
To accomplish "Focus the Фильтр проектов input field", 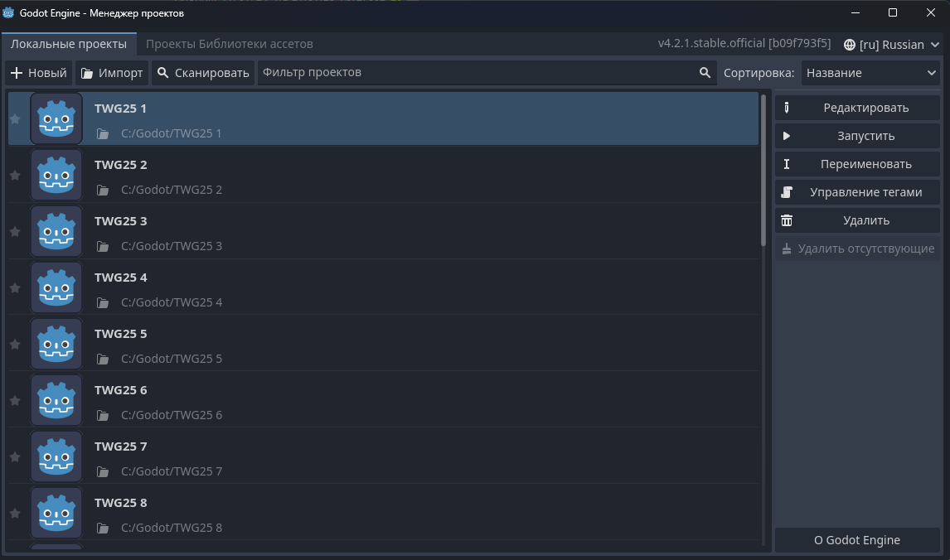I will (487, 73).
